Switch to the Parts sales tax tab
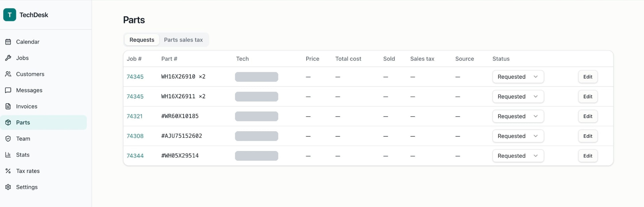 click(x=183, y=40)
